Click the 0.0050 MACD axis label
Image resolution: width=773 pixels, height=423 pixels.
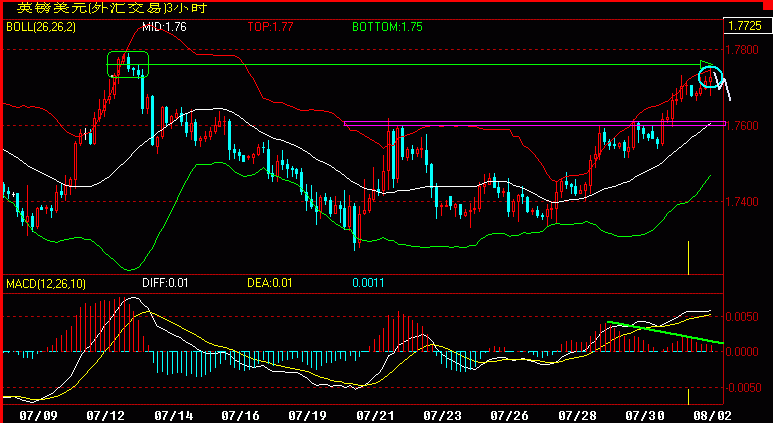coord(742,317)
